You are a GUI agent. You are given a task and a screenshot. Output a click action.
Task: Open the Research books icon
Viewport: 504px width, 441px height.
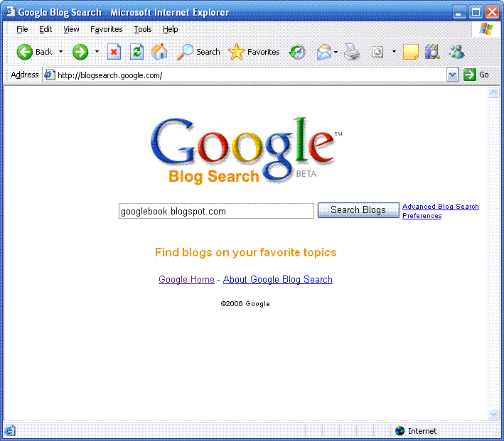432,52
